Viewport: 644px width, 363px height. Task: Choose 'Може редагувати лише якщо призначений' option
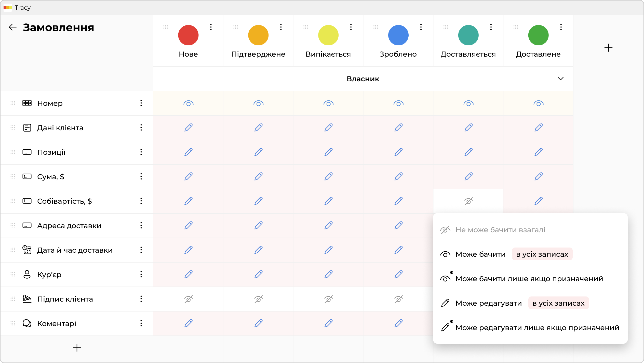[537, 328]
